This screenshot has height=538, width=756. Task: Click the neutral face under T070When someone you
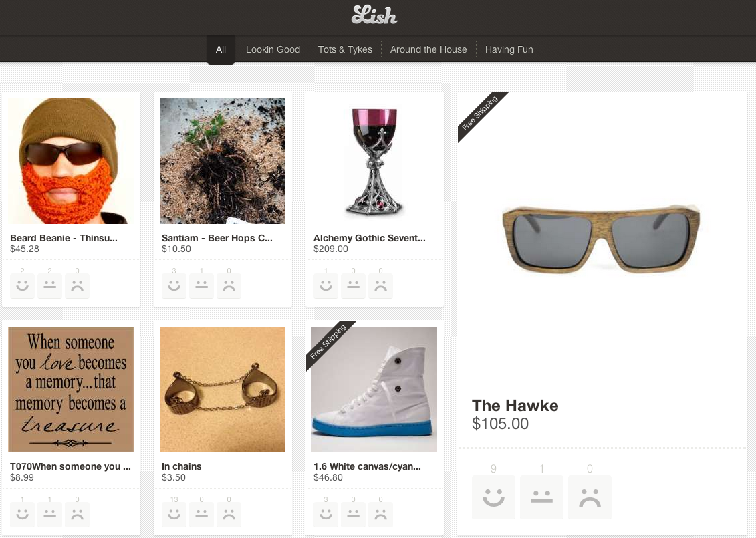[x=49, y=515]
